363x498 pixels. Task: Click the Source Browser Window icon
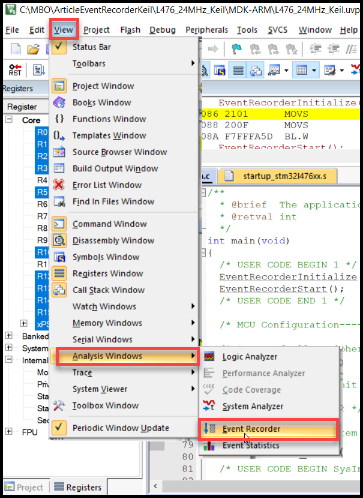tap(59, 152)
